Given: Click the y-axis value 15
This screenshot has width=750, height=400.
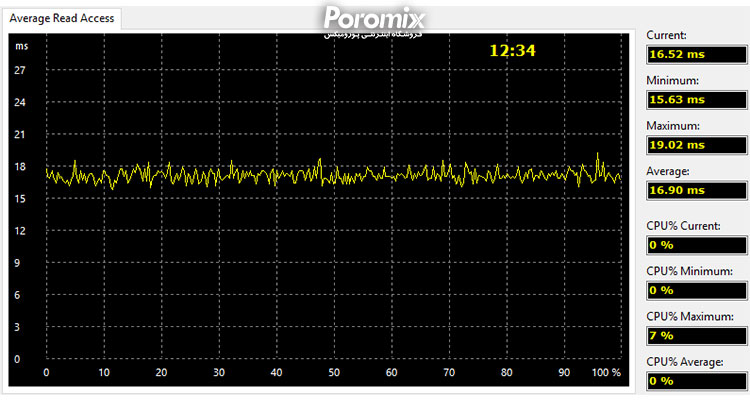Looking at the screenshot, I should (20, 199).
